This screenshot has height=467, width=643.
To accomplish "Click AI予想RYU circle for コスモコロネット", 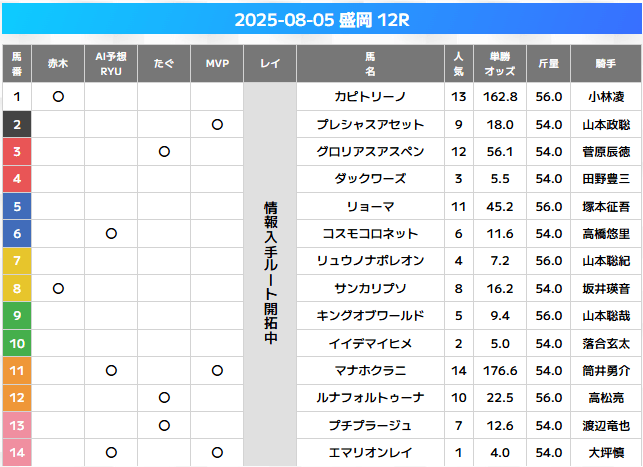I will click(111, 234).
